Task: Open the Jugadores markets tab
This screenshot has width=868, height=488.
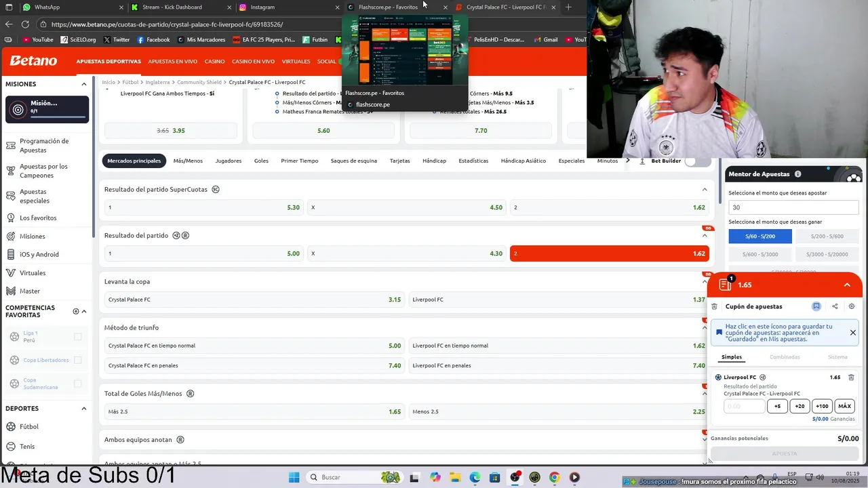Action: click(x=229, y=161)
